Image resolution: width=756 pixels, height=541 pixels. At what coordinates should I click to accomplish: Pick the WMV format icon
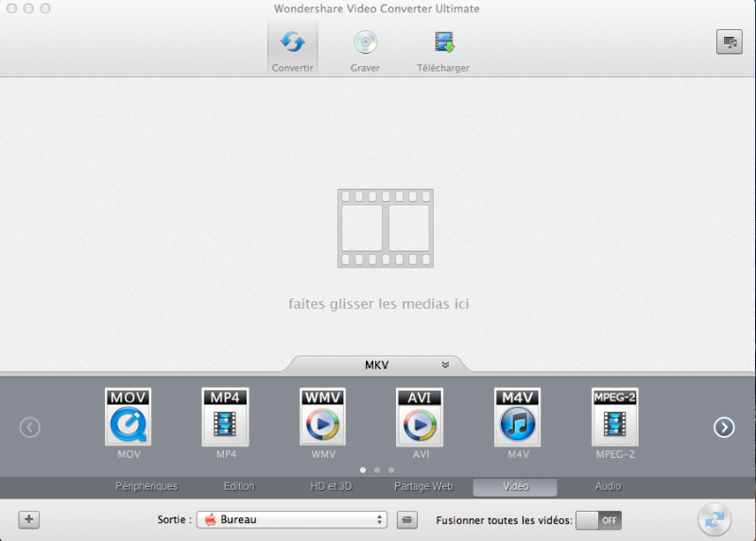(x=323, y=416)
